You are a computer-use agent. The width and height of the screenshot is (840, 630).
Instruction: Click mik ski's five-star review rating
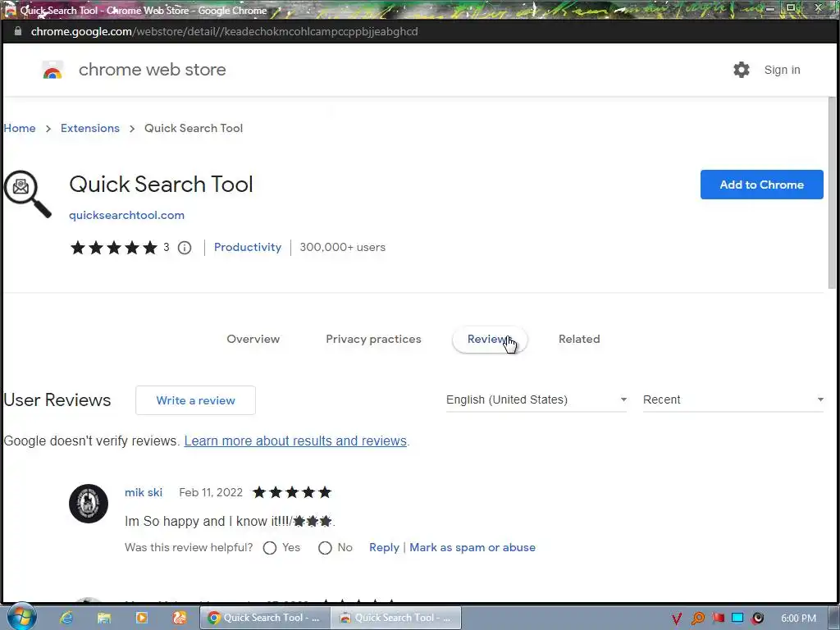tap(292, 492)
